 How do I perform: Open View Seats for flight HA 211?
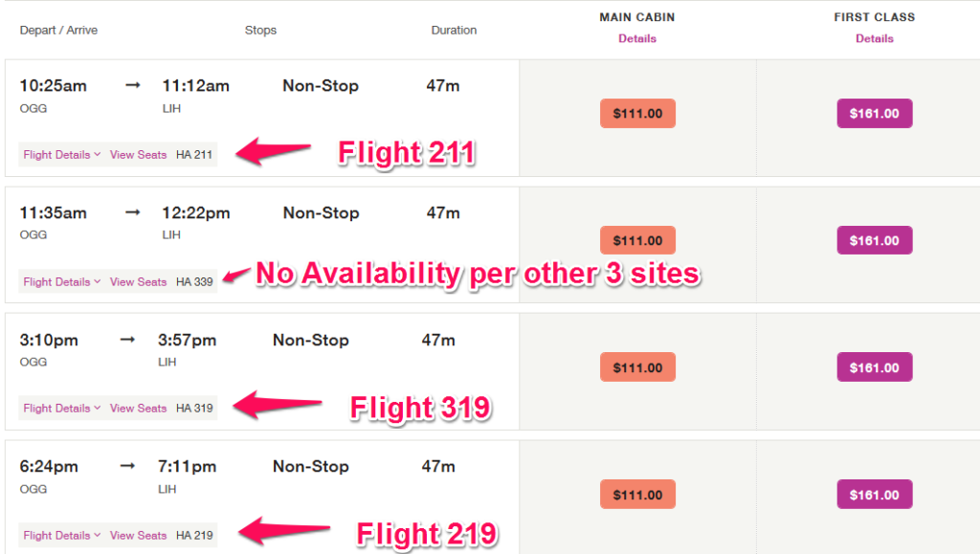tap(138, 154)
